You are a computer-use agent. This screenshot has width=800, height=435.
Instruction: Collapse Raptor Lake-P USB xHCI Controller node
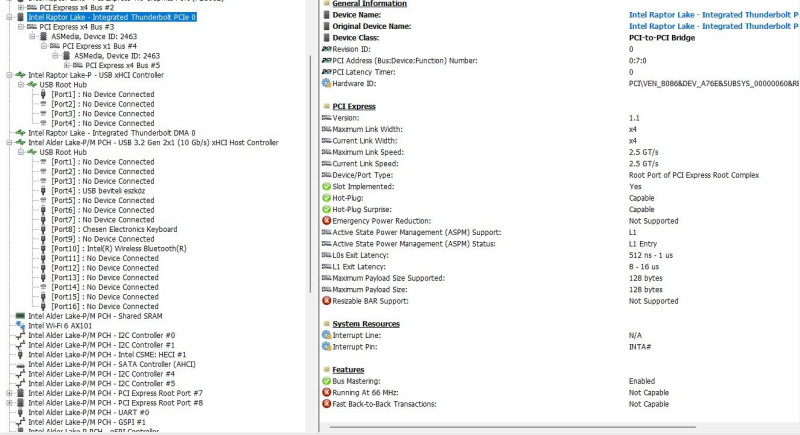(x=9, y=75)
